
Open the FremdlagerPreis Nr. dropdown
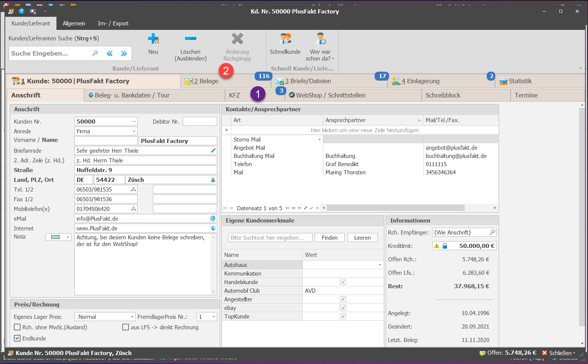click(214, 317)
